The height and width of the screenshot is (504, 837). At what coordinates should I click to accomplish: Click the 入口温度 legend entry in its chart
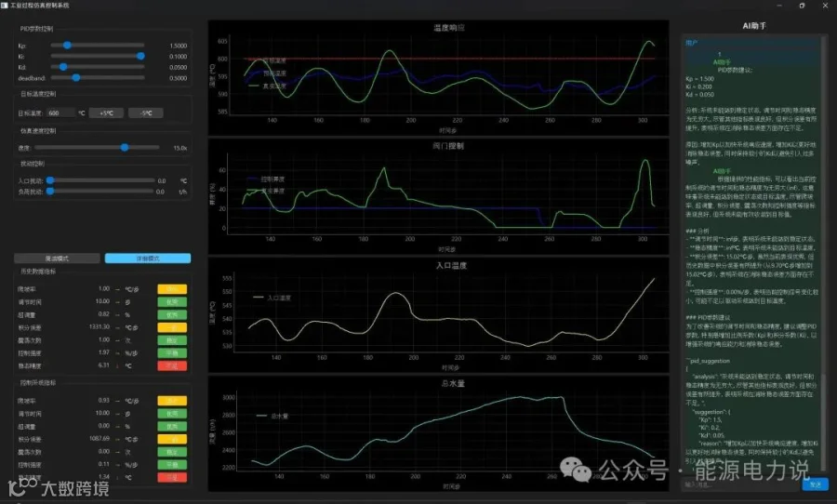tap(272, 298)
